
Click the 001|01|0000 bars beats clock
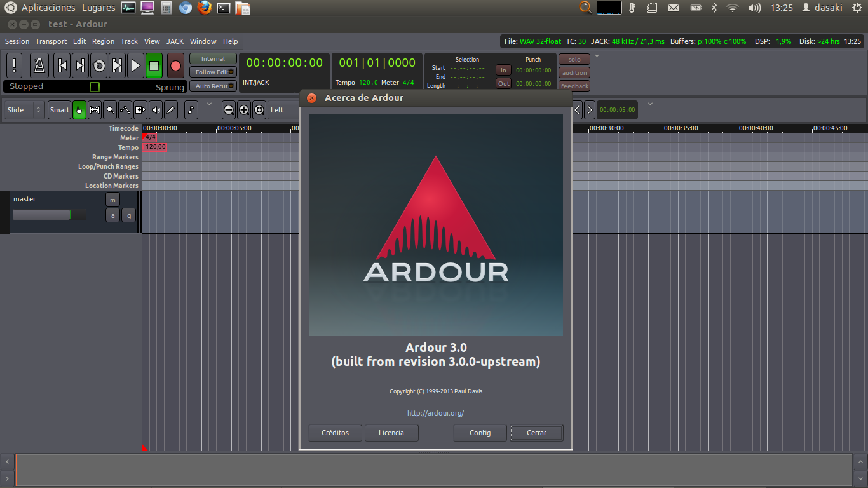(377, 63)
